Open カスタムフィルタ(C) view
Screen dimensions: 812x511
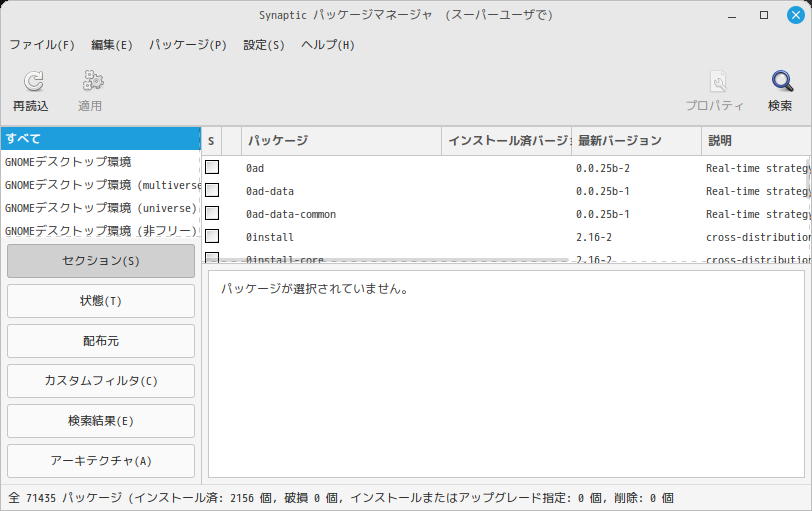click(x=101, y=381)
